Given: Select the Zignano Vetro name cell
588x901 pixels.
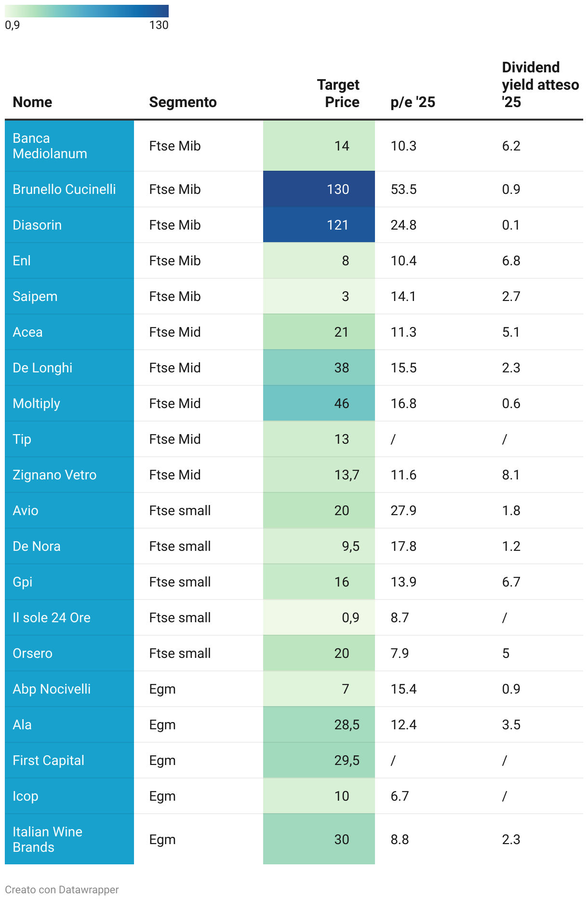Looking at the screenshot, I should point(54,475).
